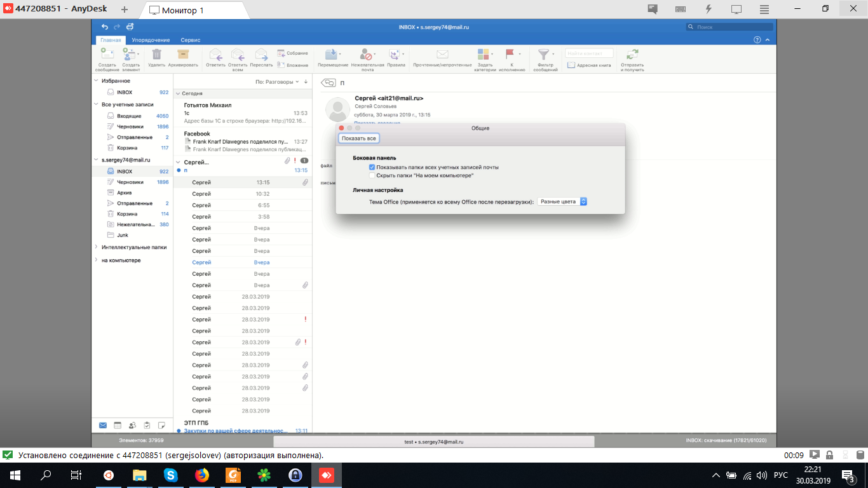Open the Входящие folder
Viewport: 868px width, 488px height.
pyautogui.click(x=132, y=116)
